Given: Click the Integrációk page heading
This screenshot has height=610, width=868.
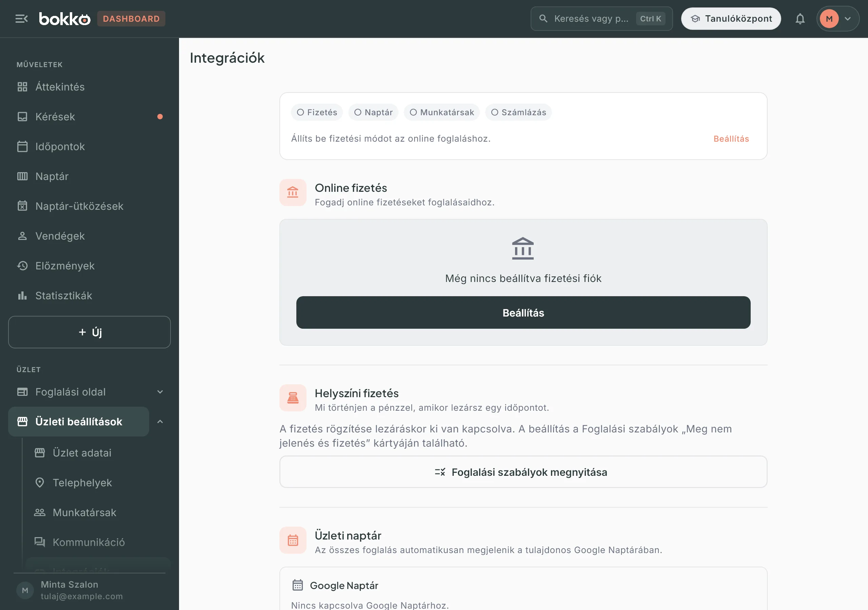Looking at the screenshot, I should click(x=227, y=58).
